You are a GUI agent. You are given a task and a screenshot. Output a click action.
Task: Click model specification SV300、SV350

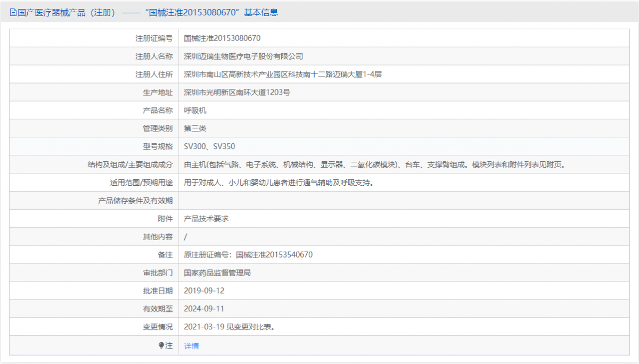coord(209,147)
